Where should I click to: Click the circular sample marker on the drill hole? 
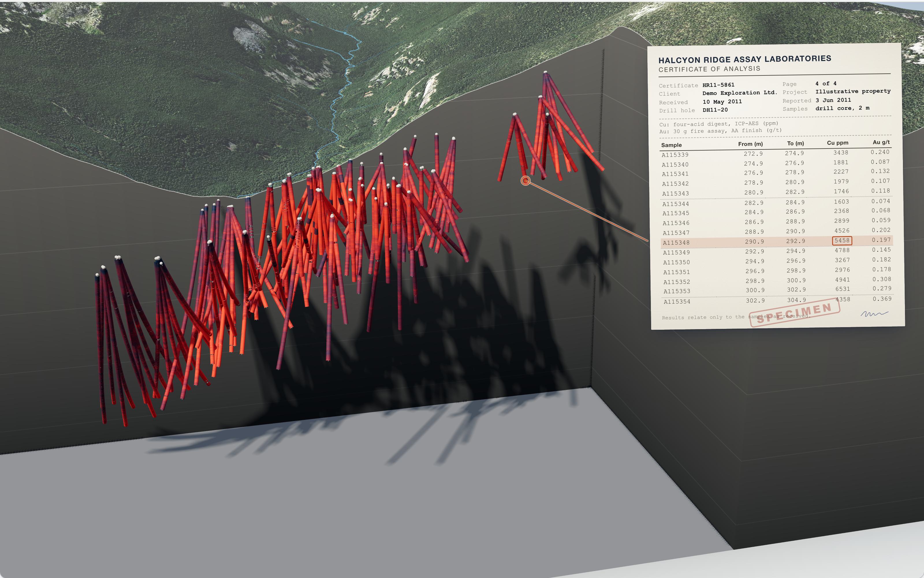[526, 181]
